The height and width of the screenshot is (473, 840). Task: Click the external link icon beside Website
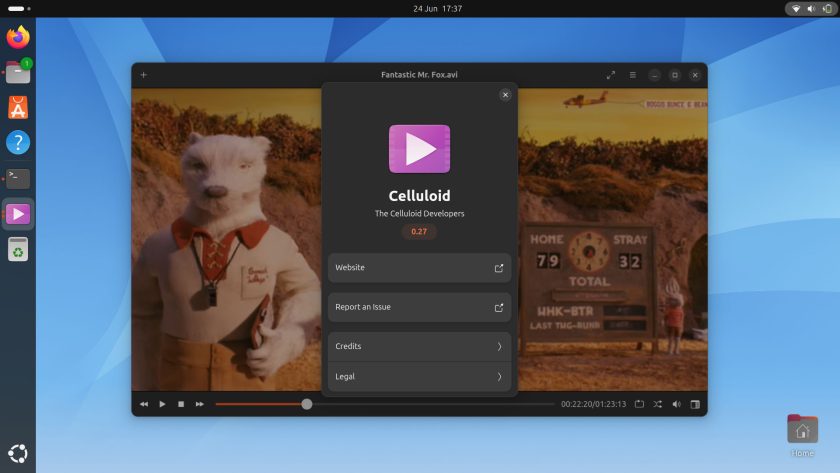pos(499,268)
